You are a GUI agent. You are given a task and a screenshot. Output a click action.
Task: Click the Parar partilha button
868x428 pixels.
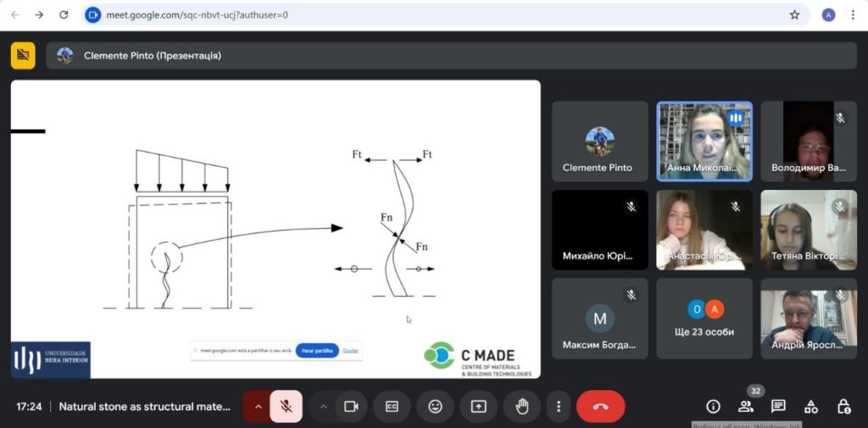(317, 351)
